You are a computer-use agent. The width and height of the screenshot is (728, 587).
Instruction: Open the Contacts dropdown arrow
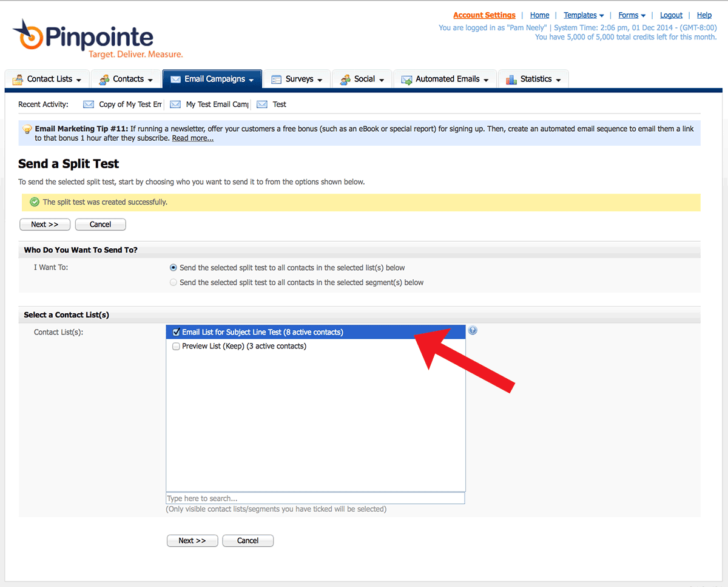pos(150,80)
